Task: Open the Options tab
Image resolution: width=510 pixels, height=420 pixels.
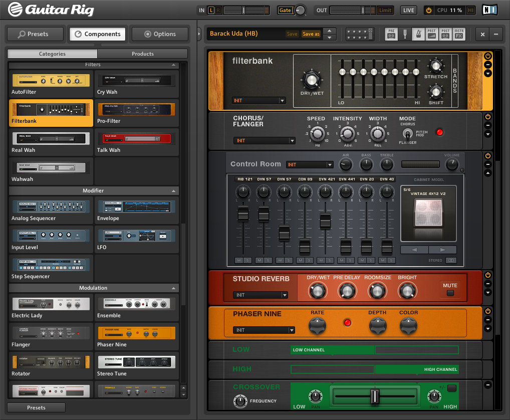Action: tap(160, 34)
